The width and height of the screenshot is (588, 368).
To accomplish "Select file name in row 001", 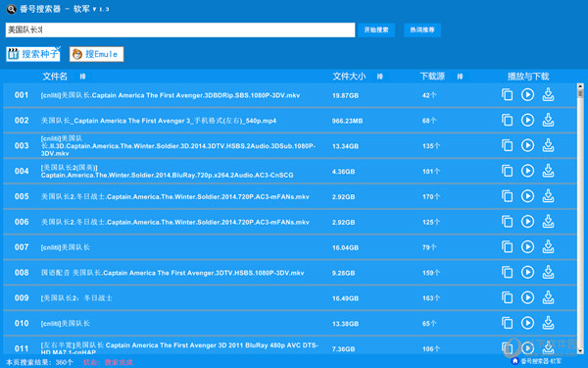I will click(171, 95).
